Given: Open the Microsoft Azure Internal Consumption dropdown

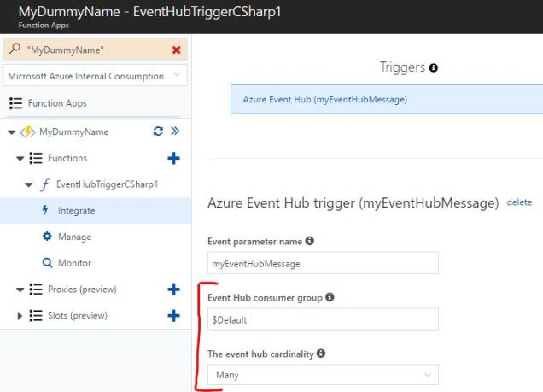Looking at the screenshot, I should [x=96, y=75].
